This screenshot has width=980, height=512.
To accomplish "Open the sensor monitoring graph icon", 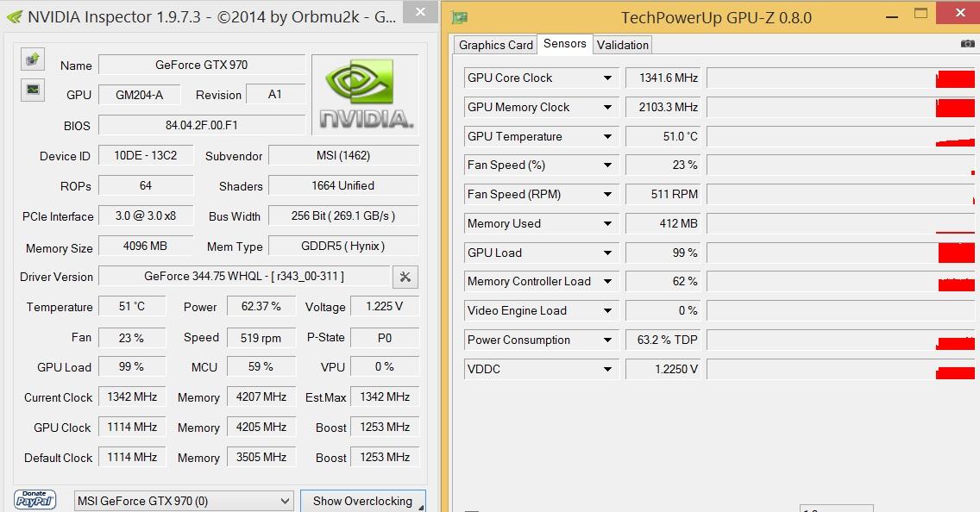I will [33, 89].
